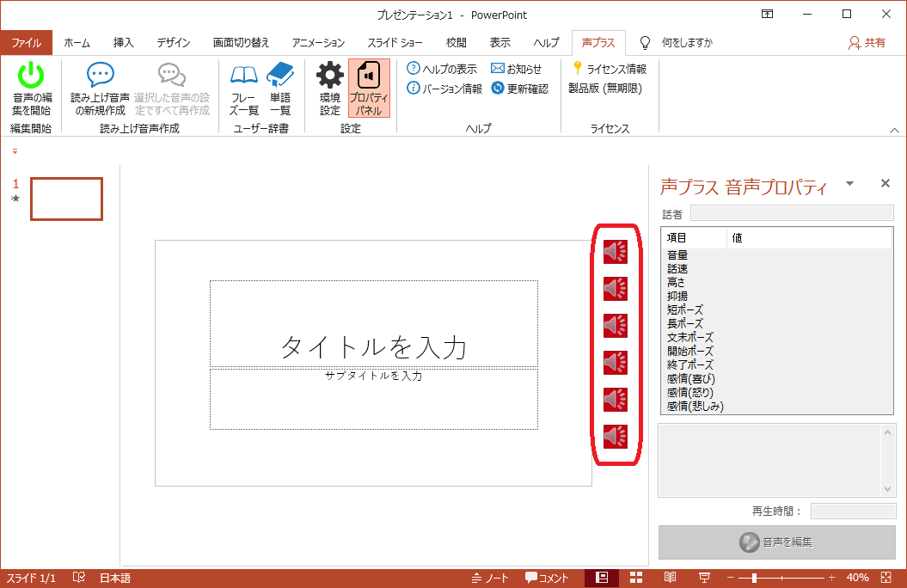The width and height of the screenshot is (907, 588).
Task: Click the 話者 speaker field
Action: click(x=792, y=213)
